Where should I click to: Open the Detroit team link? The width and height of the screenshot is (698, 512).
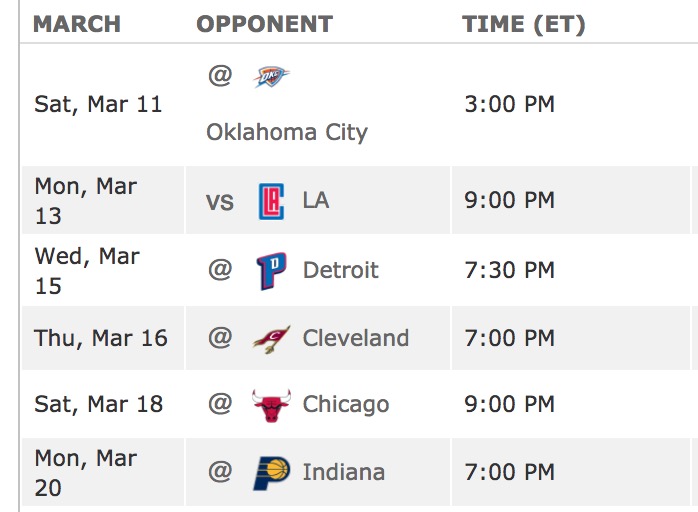(341, 270)
